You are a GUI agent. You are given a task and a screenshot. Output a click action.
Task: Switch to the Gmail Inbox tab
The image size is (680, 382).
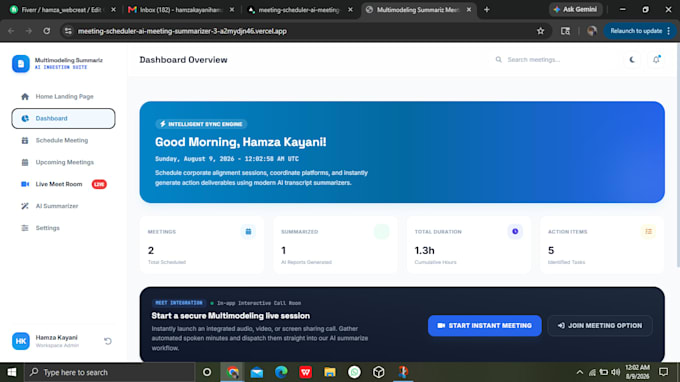click(180, 10)
